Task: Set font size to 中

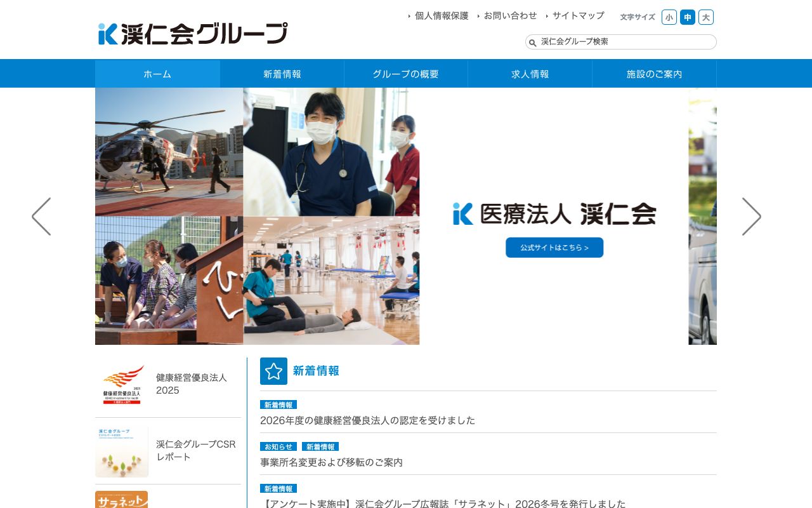Action: coord(688,17)
